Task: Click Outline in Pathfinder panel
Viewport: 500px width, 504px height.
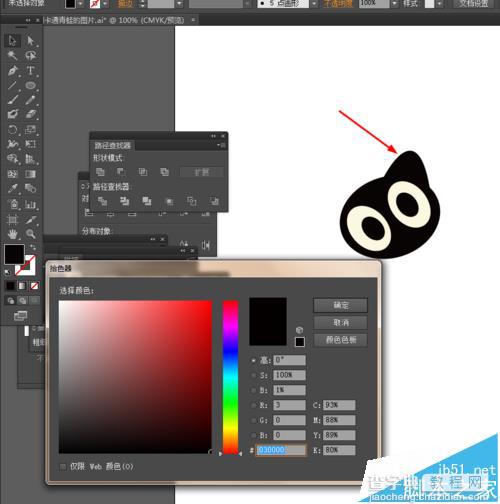Action: (192, 201)
